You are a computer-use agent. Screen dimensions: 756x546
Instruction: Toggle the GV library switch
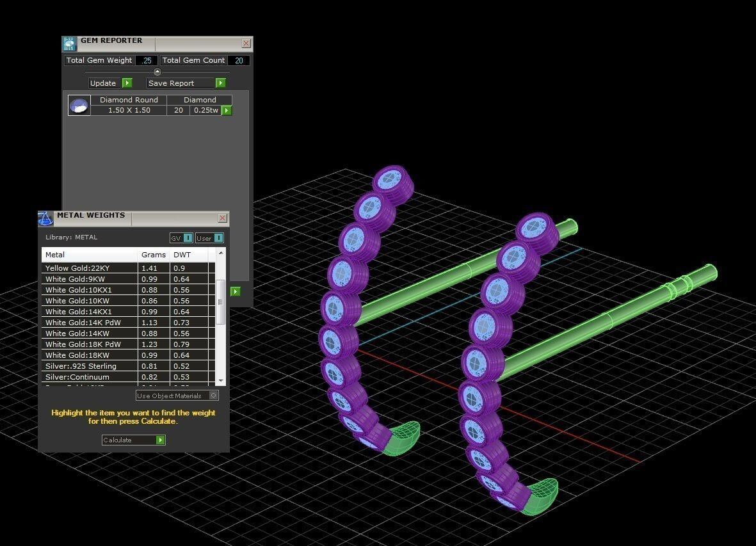click(181, 238)
